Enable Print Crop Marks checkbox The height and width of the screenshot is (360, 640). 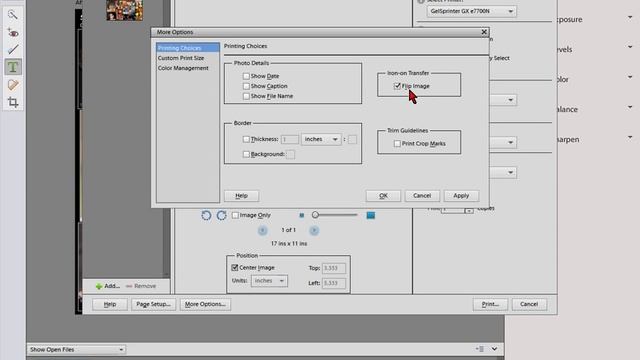tap(397, 144)
